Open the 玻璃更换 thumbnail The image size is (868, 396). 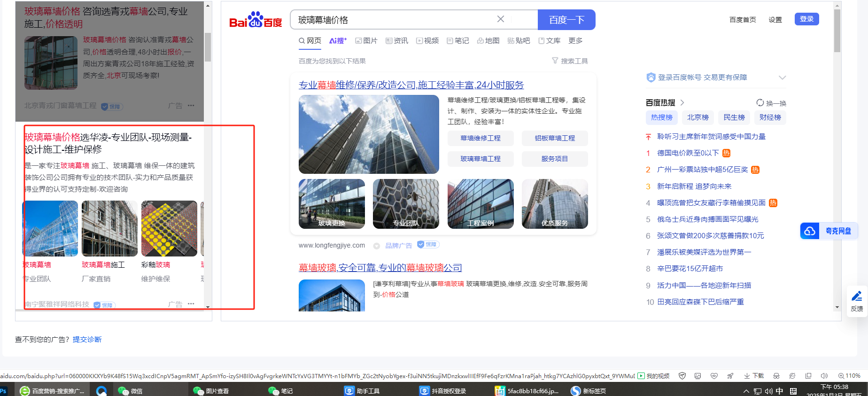coord(332,204)
